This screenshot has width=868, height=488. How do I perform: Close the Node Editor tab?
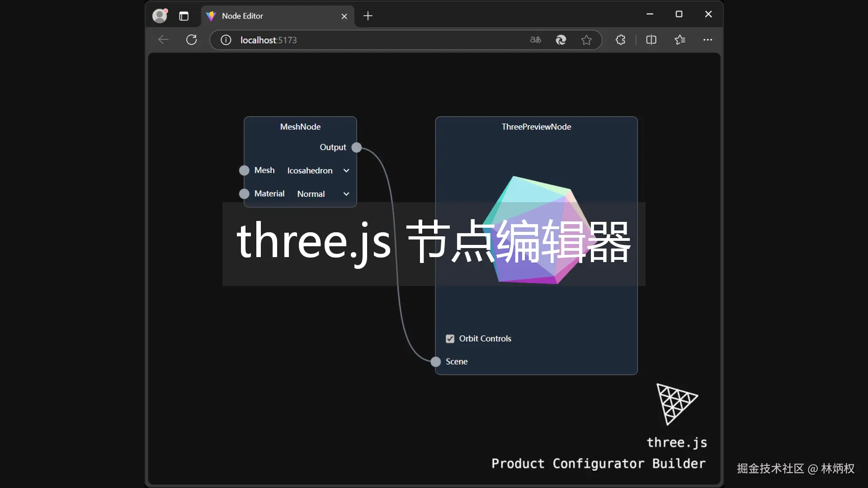(344, 16)
